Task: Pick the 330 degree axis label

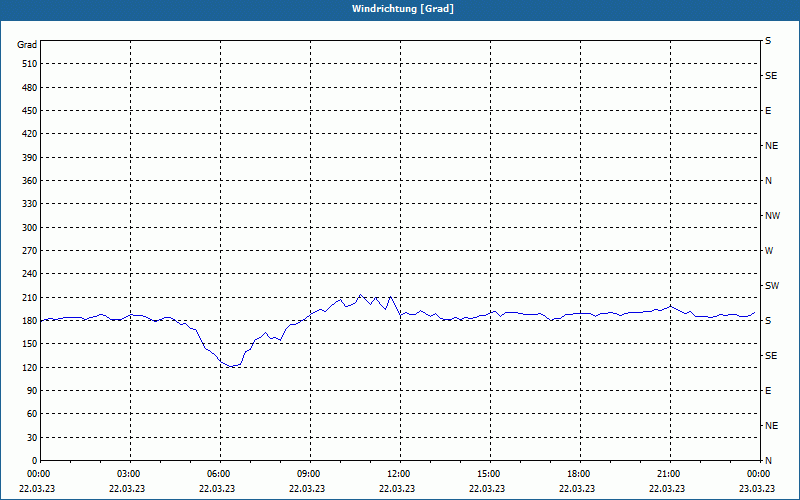Action: (29, 204)
